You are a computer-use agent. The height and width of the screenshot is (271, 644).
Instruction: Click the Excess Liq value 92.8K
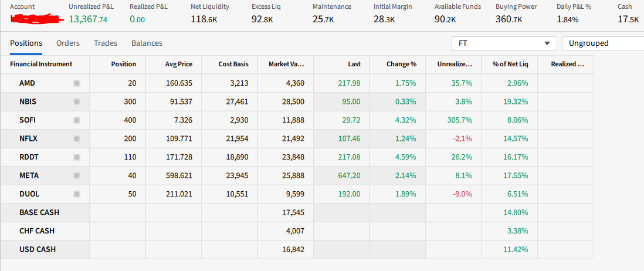pyautogui.click(x=262, y=19)
